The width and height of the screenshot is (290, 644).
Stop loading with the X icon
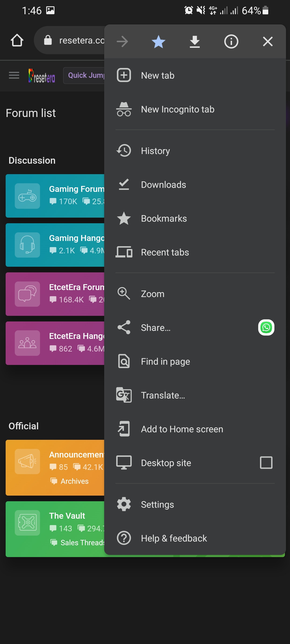[268, 42]
